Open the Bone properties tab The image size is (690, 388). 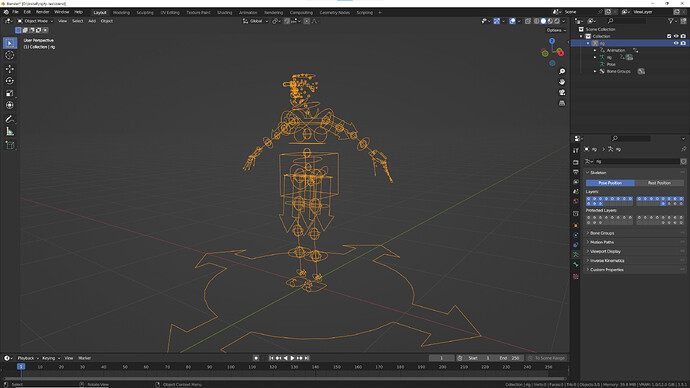point(576,264)
